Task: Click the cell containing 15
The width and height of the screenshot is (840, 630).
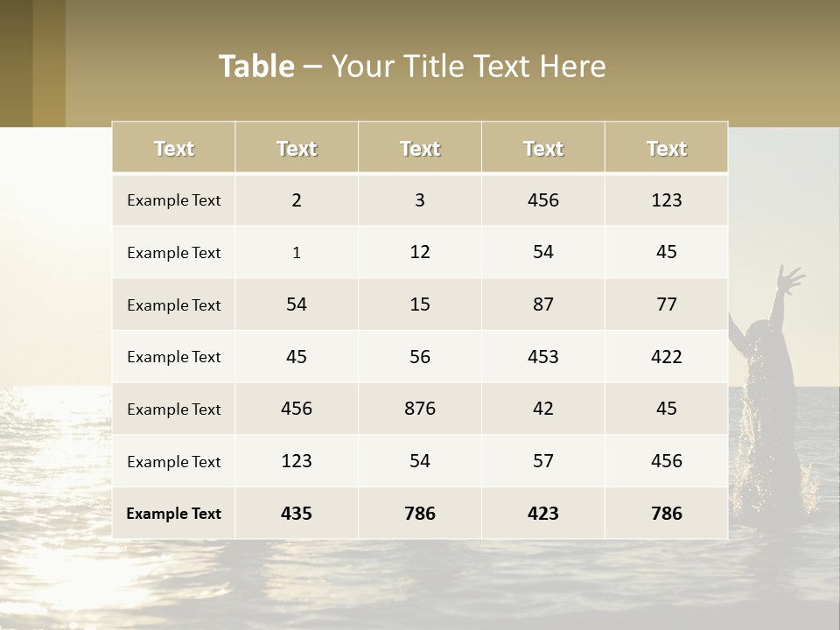Action: click(420, 304)
